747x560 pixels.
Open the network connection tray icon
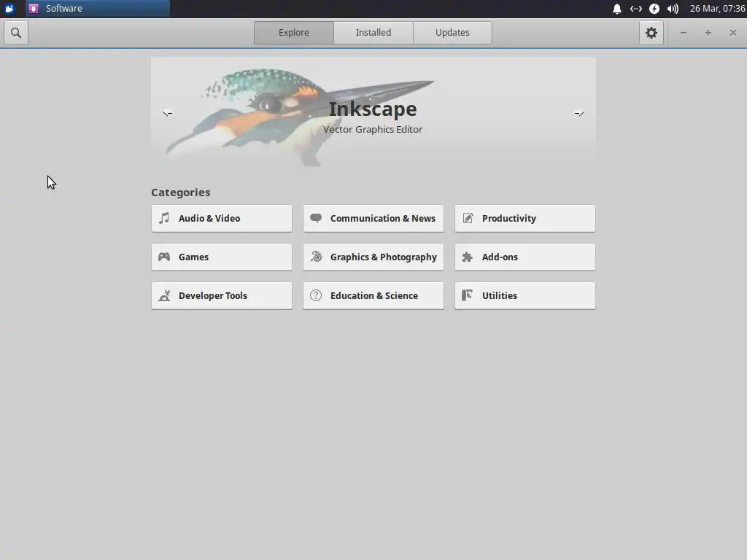[x=636, y=9]
